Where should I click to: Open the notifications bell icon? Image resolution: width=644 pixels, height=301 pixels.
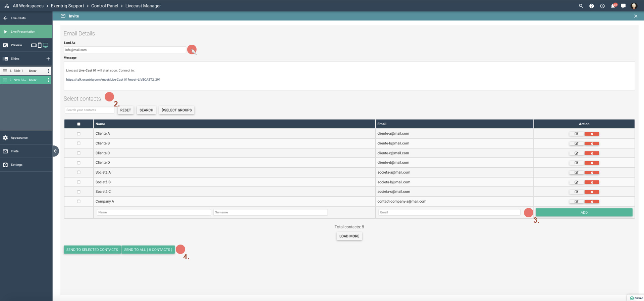(x=613, y=6)
